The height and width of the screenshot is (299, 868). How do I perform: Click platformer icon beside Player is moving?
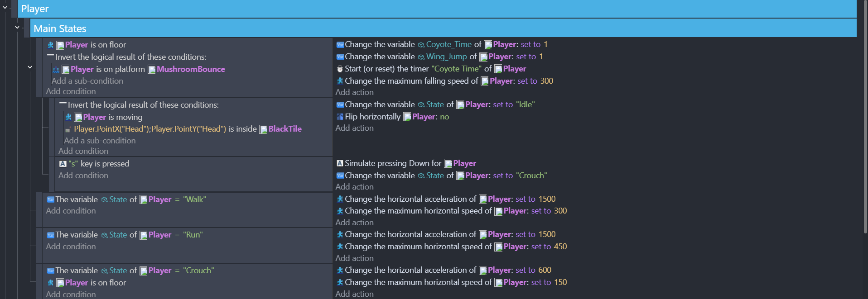(x=68, y=117)
